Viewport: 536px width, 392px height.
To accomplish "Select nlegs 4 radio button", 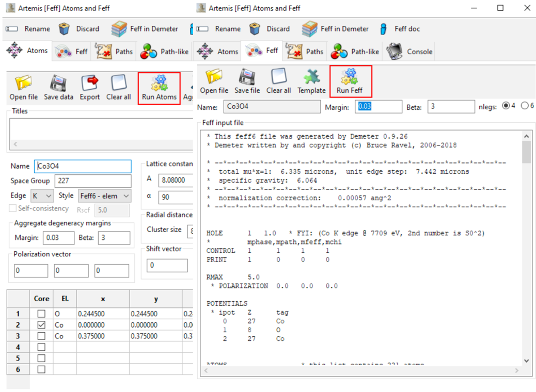I will (506, 106).
